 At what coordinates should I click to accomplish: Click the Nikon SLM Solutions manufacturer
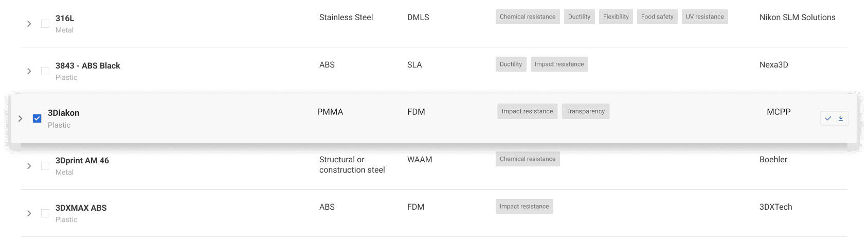click(x=797, y=18)
